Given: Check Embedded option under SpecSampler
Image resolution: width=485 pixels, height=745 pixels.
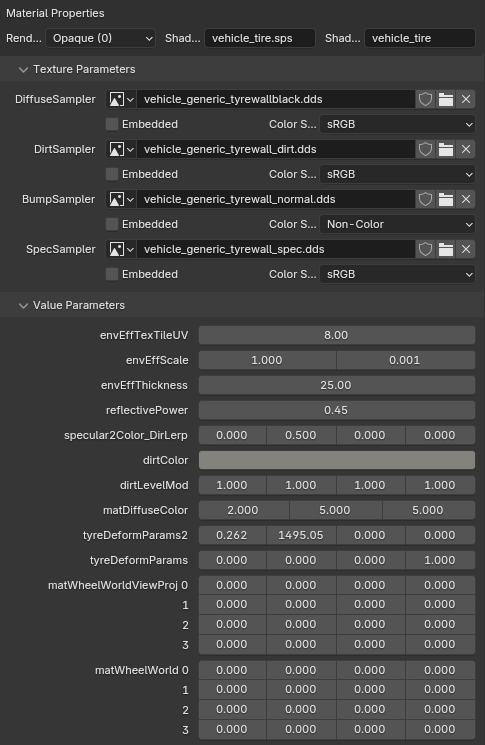Looking at the screenshot, I should click(112, 274).
